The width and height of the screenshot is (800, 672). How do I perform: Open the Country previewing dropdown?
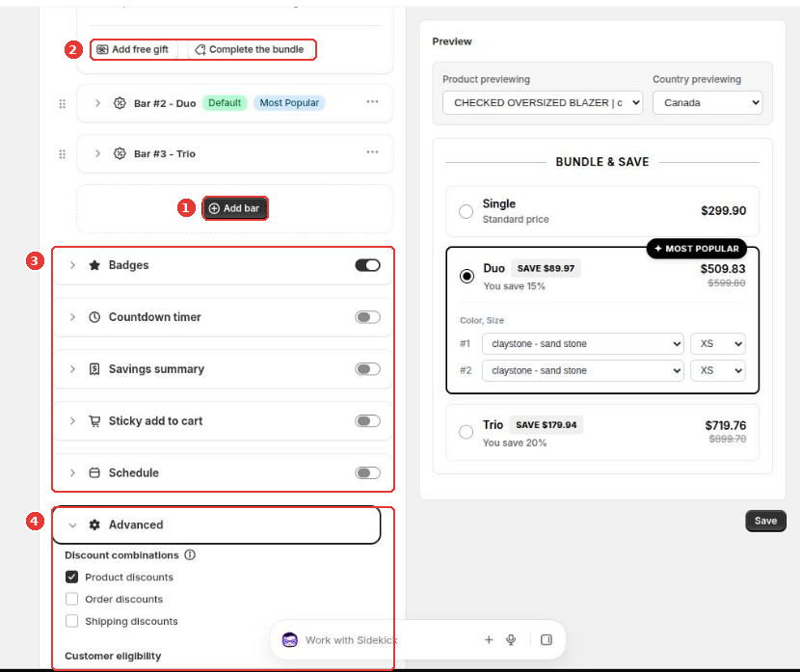pos(707,102)
